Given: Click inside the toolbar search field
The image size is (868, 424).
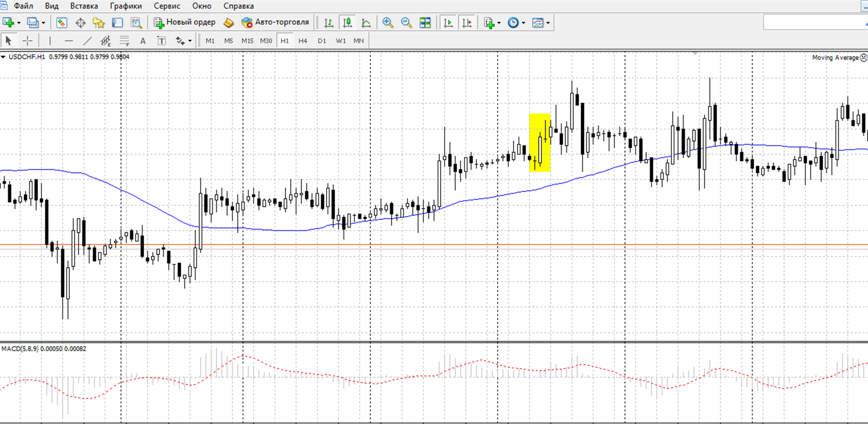Looking at the screenshot, I should pyautogui.click(x=815, y=23).
